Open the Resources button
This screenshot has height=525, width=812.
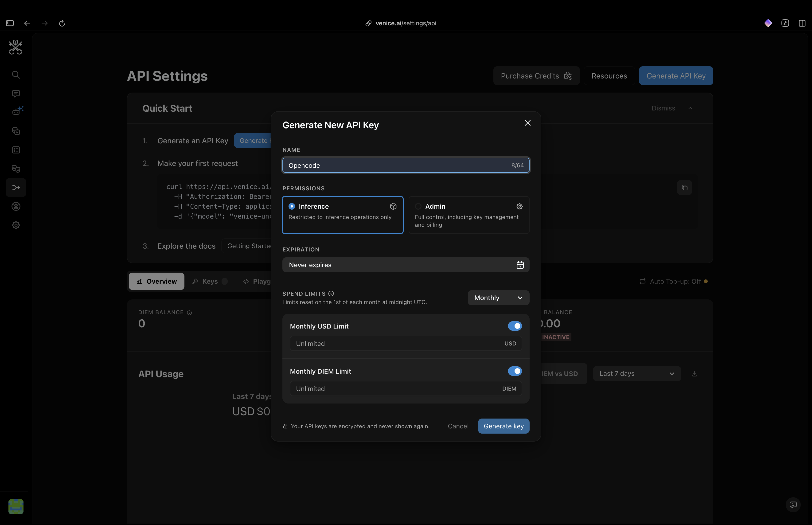(x=609, y=76)
